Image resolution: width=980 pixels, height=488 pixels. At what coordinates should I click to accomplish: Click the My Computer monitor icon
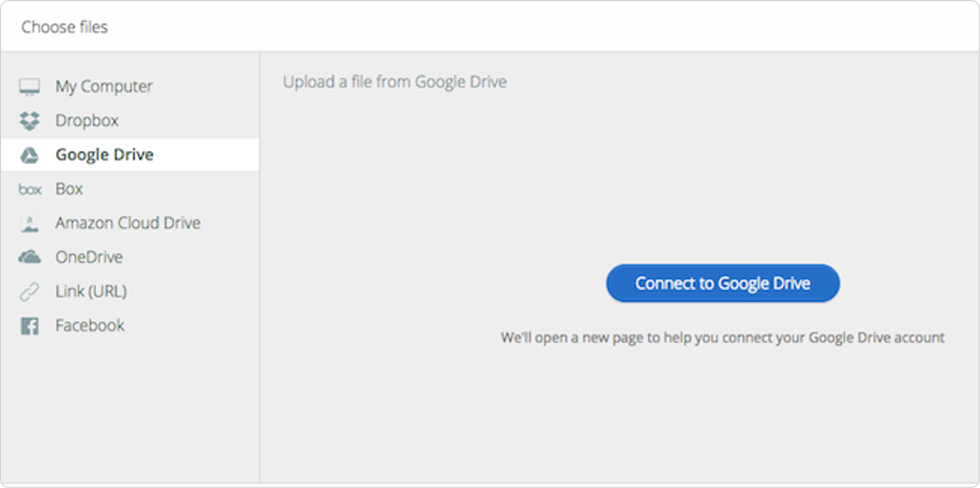pos(29,86)
